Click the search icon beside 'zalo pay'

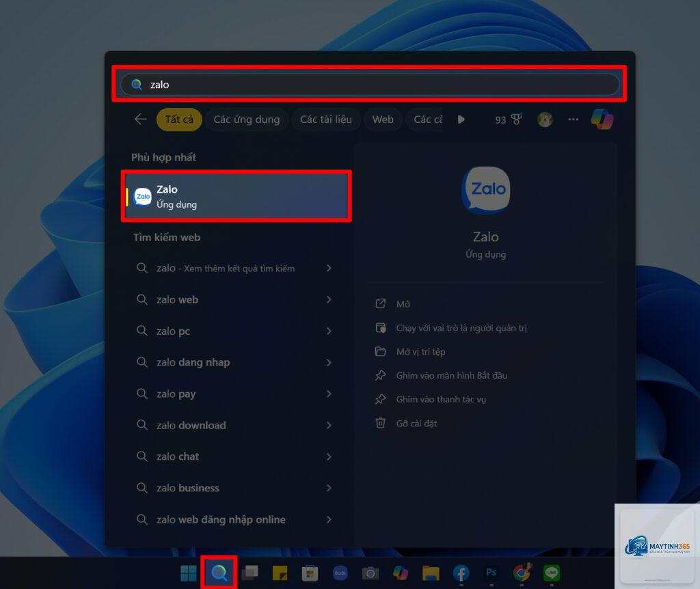(x=142, y=394)
